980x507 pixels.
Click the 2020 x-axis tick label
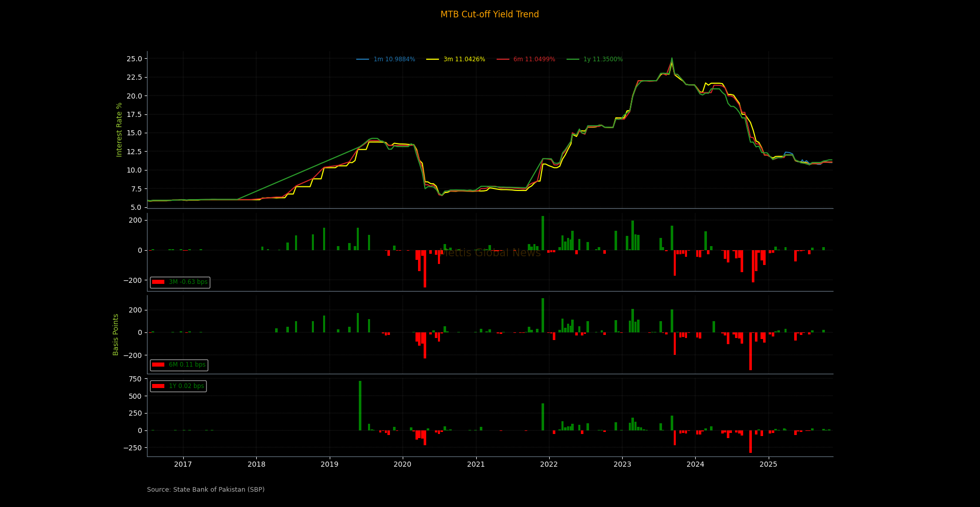[x=403, y=465]
